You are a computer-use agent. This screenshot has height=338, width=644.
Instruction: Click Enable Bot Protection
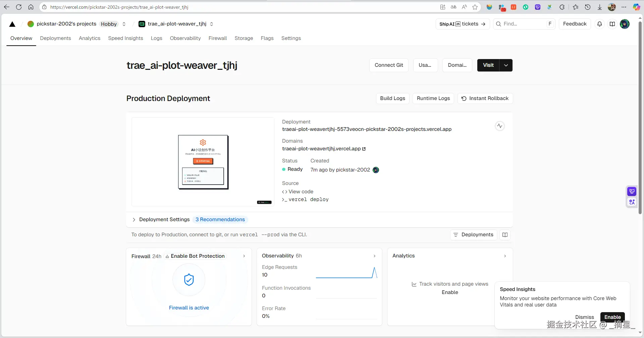[x=195, y=256]
